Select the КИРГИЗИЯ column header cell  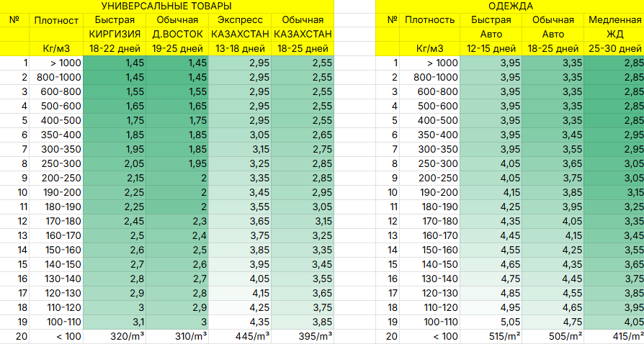point(114,34)
